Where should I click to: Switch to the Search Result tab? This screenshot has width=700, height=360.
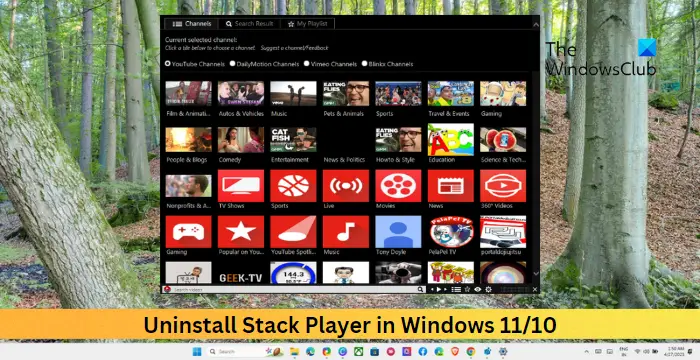pyautogui.click(x=249, y=24)
